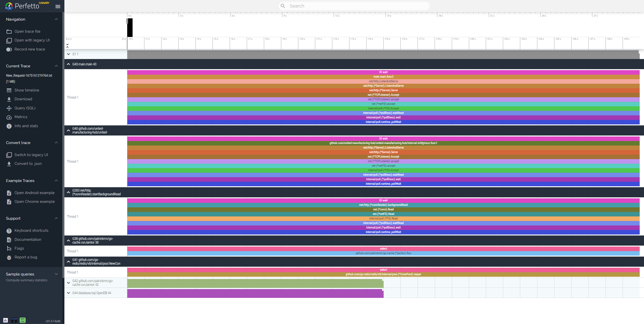Expand the G44 database/sql.OpenDB 44 track
Screen dimensions: 644x324
tap(68, 293)
